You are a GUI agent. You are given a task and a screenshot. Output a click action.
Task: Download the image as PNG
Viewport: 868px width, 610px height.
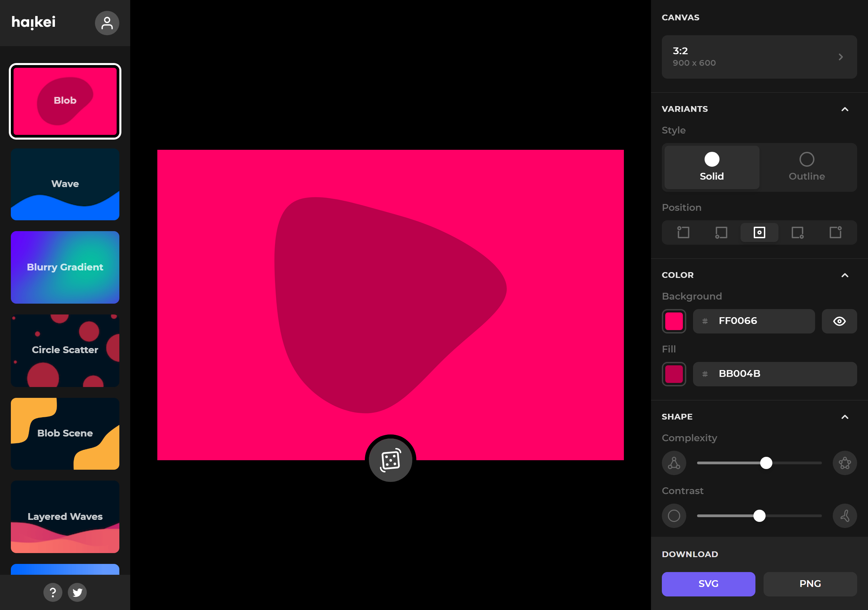[810, 584]
